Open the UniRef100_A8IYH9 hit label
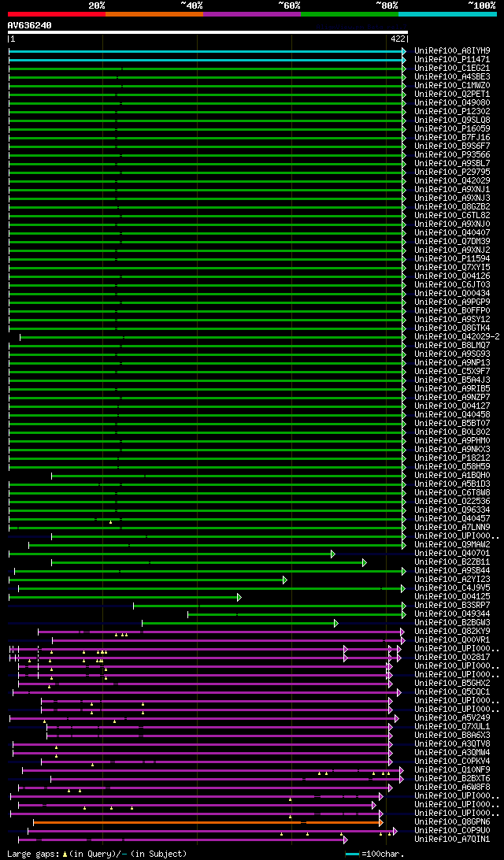 coord(453,50)
